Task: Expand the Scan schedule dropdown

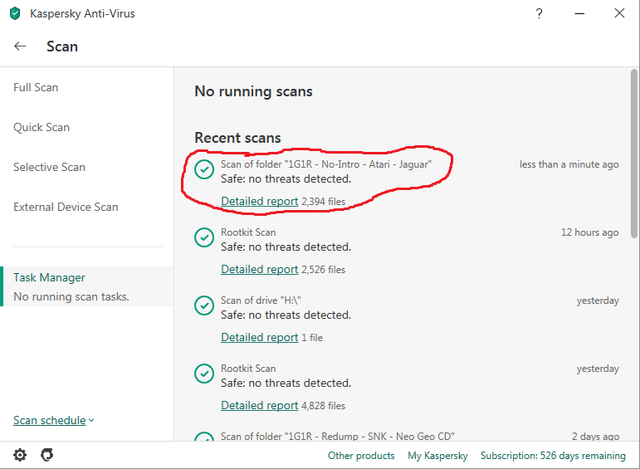Action: coord(53,420)
